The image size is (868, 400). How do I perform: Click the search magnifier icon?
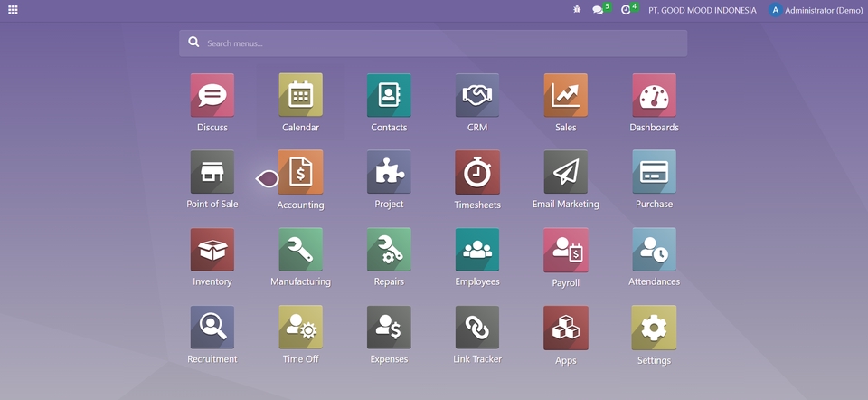[193, 43]
